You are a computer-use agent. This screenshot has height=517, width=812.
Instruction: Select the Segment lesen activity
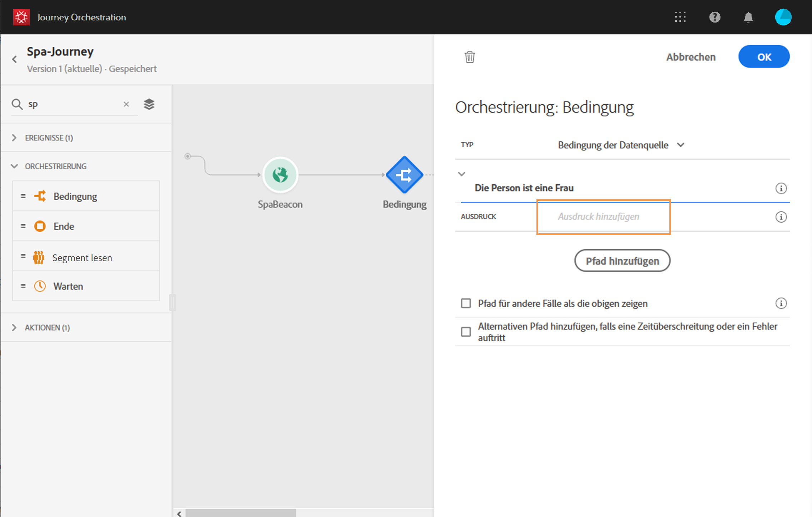point(82,258)
